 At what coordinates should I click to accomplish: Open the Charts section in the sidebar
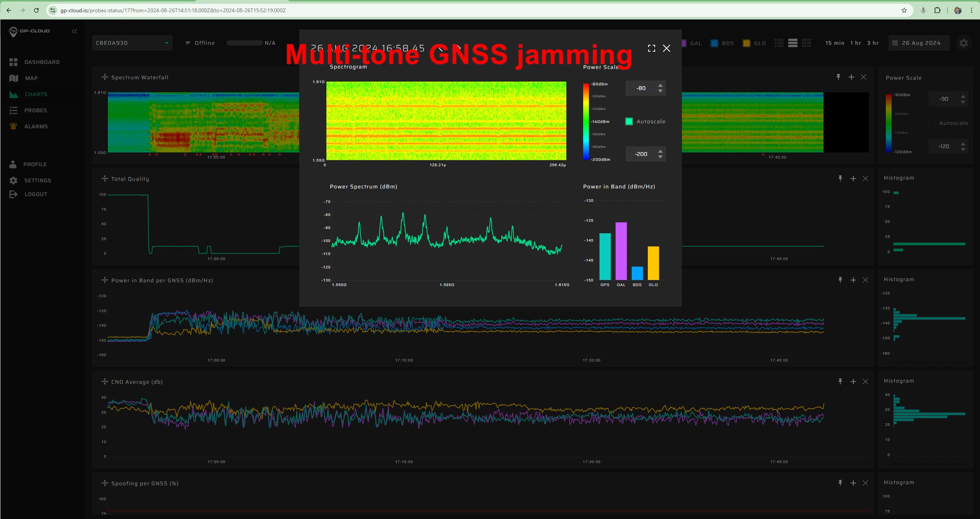[x=36, y=94]
